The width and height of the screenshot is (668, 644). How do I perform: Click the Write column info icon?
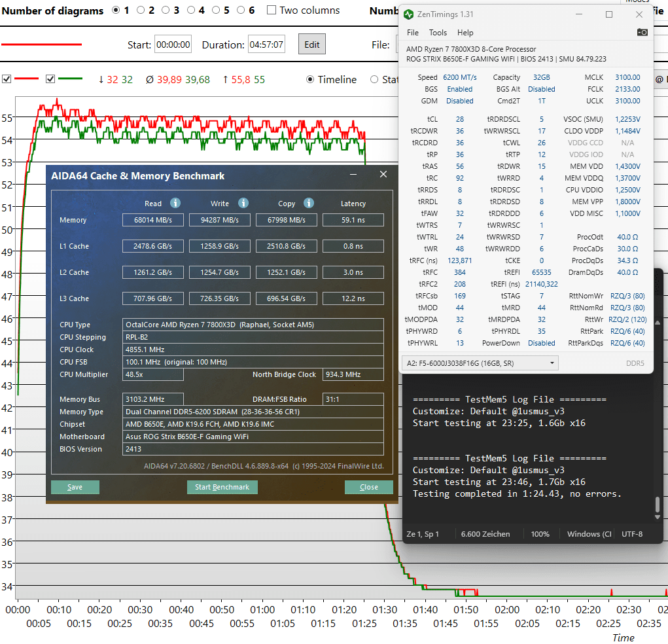[x=243, y=203]
